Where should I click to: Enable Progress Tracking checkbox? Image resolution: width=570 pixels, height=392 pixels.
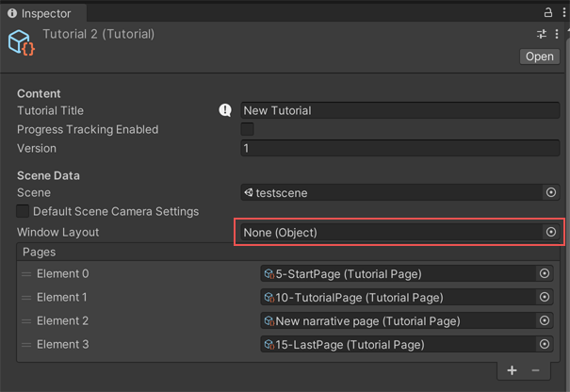pos(247,129)
